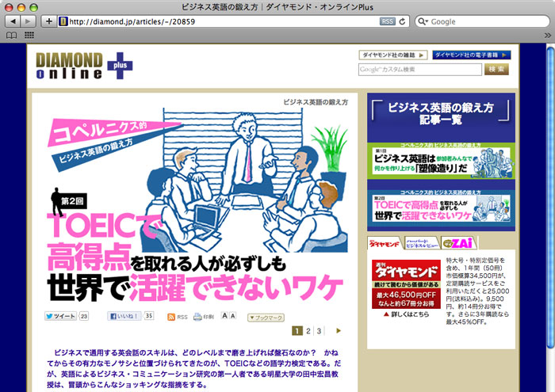
Task: Click the like count 35 bubble
Action: click(x=149, y=316)
